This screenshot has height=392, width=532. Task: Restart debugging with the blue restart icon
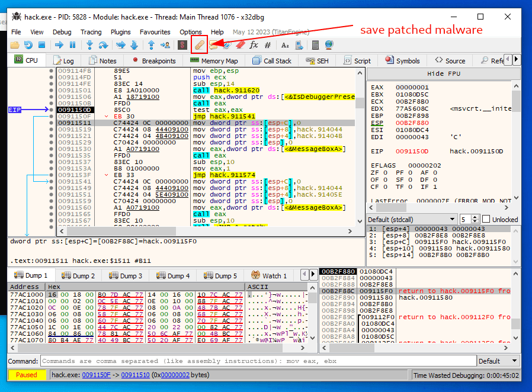pyautogui.click(x=27, y=44)
